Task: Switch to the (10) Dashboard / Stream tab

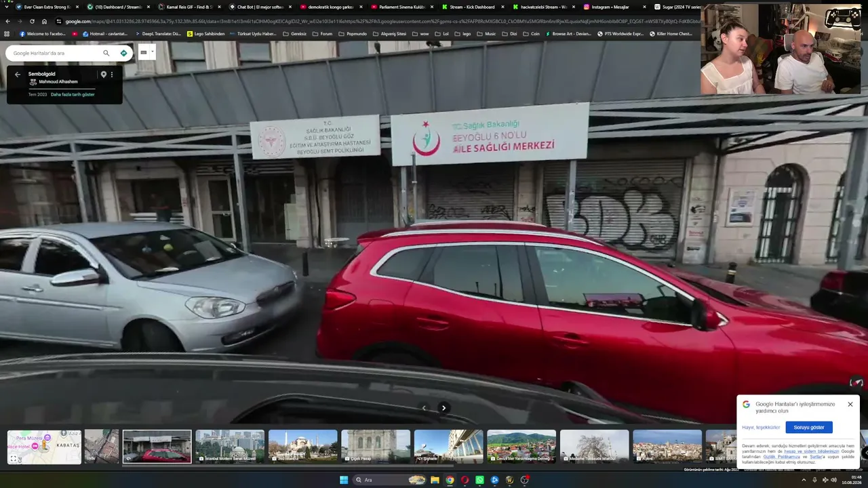Action: [x=117, y=7]
